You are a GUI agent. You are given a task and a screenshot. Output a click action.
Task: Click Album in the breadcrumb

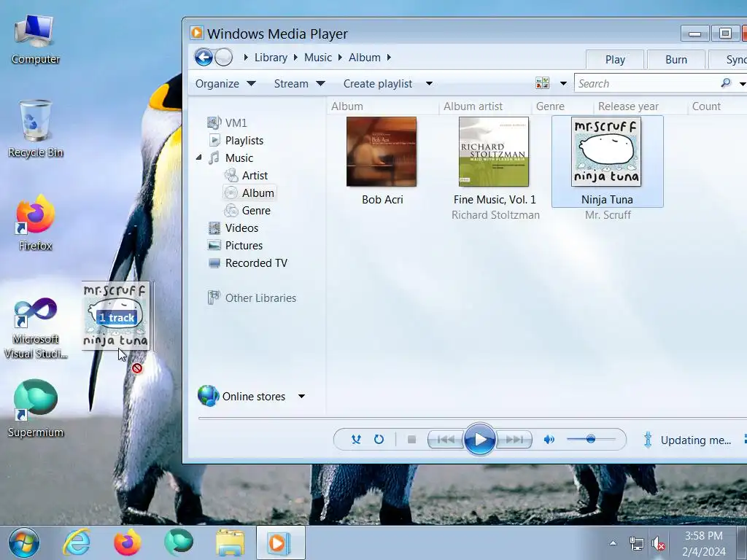[x=365, y=58]
